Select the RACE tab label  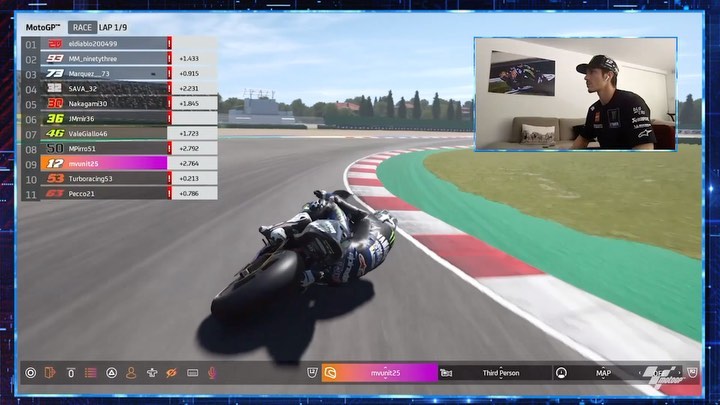[x=82, y=28]
